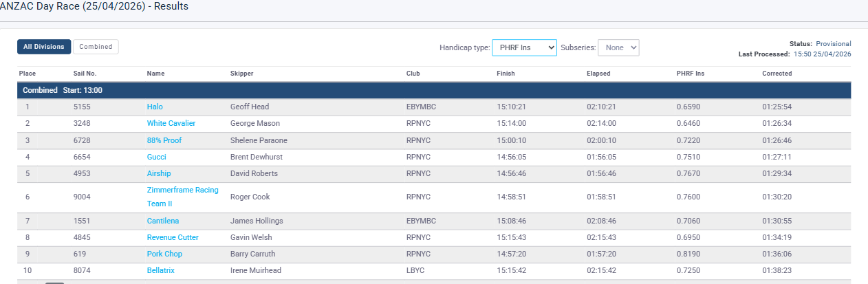Click the Corrected column header
Screen dimensions: 868x284
click(777, 74)
